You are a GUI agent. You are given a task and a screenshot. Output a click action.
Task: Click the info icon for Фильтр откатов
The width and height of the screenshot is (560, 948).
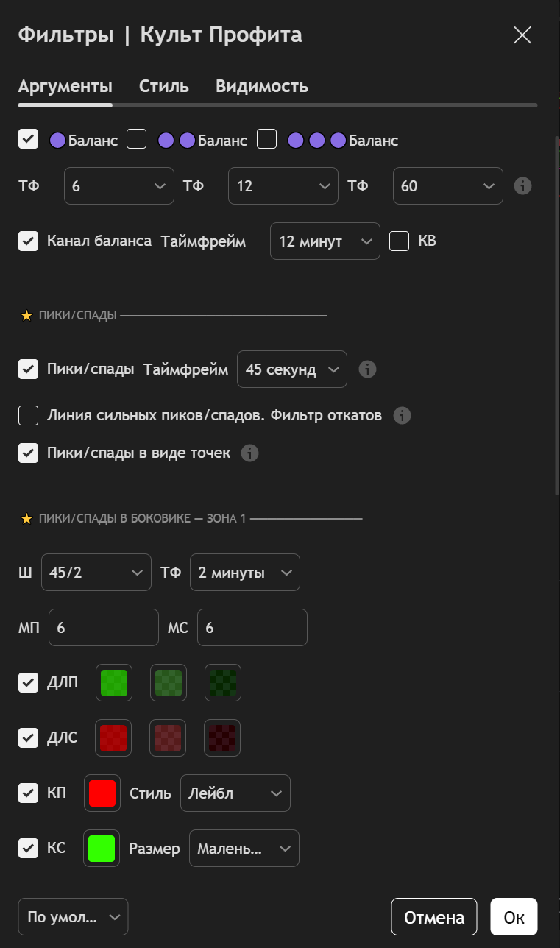[x=402, y=415]
